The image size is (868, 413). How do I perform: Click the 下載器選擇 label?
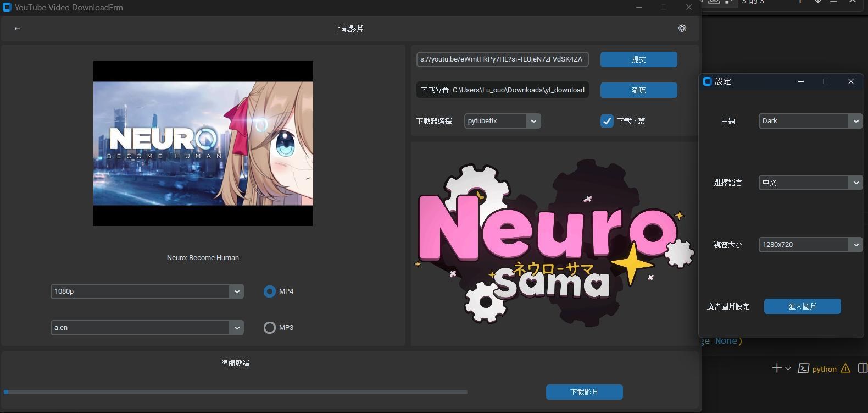tap(434, 121)
